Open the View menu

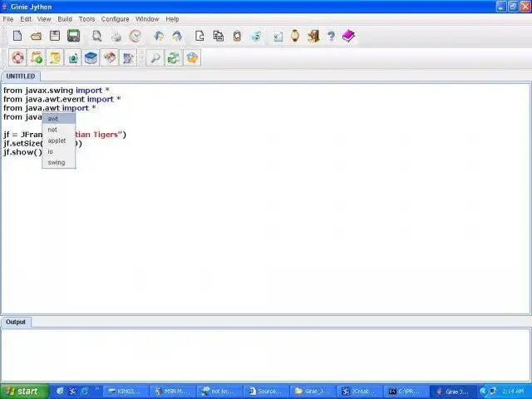click(x=44, y=19)
